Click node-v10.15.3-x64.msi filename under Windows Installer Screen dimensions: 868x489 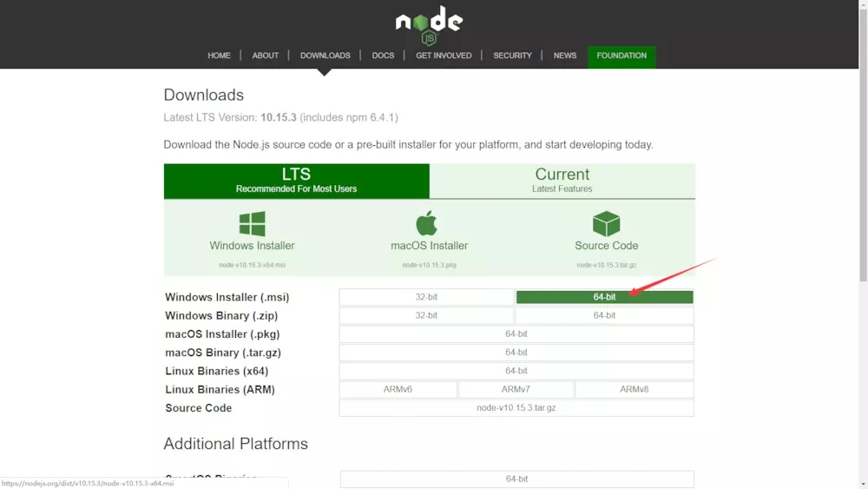point(252,265)
